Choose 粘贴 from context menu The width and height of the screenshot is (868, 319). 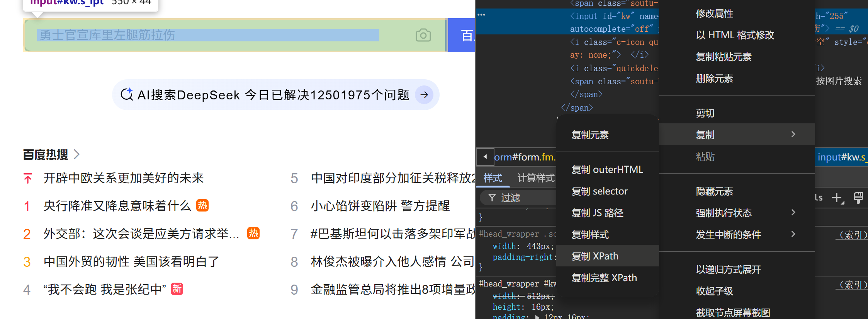[x=705, y=156]
